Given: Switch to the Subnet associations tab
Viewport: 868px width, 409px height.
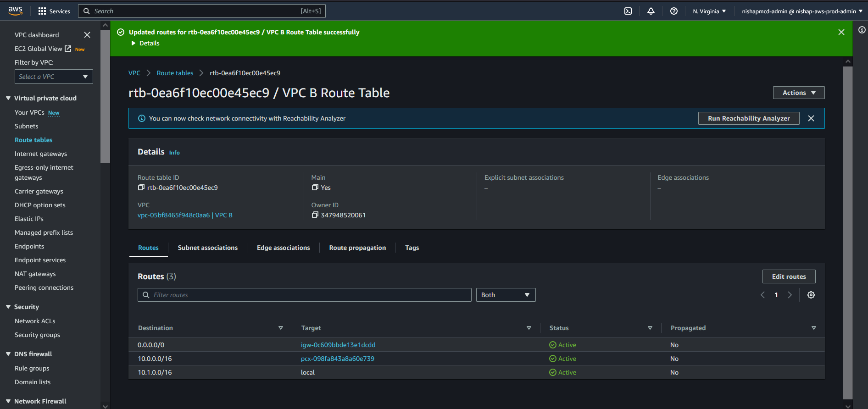Looking at the screenshot, I should click(207, 248).
